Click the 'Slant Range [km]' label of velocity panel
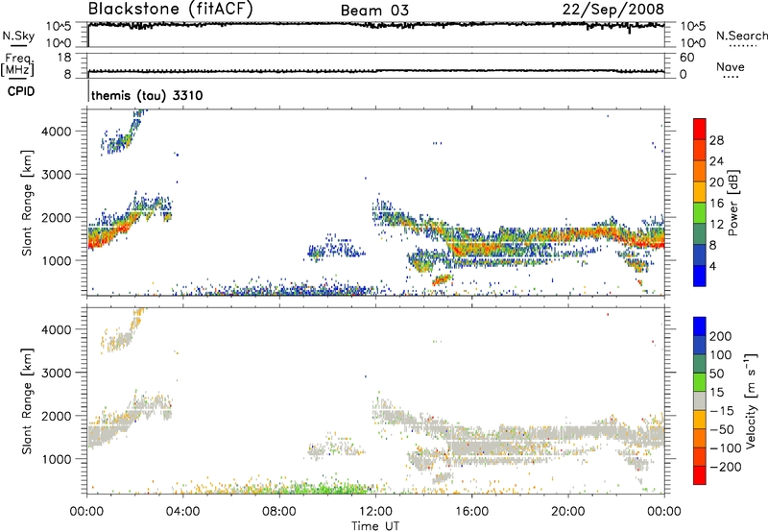 [x=27, y=400]
